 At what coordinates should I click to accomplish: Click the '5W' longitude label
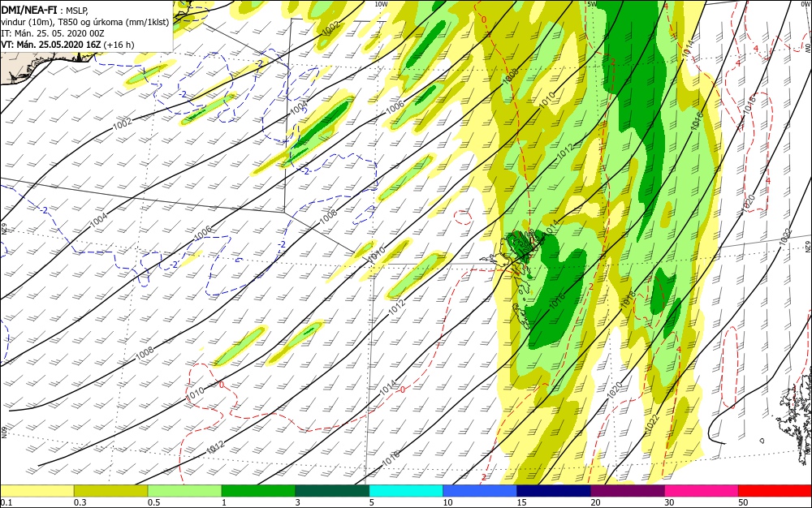coord(592,3)
